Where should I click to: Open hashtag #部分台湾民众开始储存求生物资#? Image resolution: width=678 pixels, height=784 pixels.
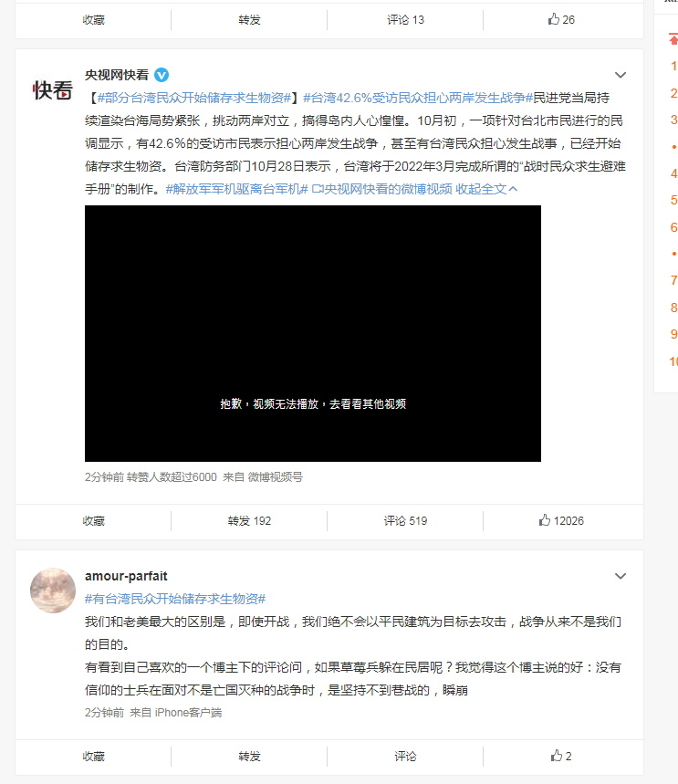click(194, 98)
